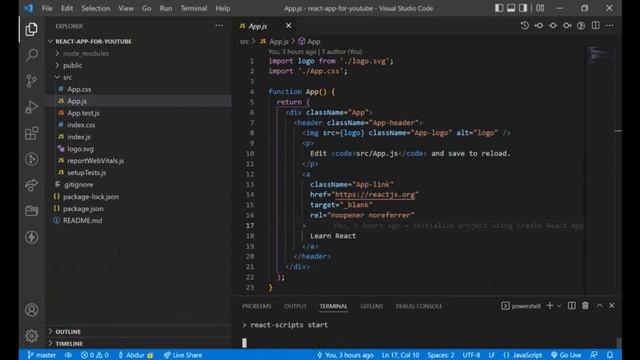Screen dimensions: 640x360
Task: Open the Thunder Client lightning icon
Action: 31,237
